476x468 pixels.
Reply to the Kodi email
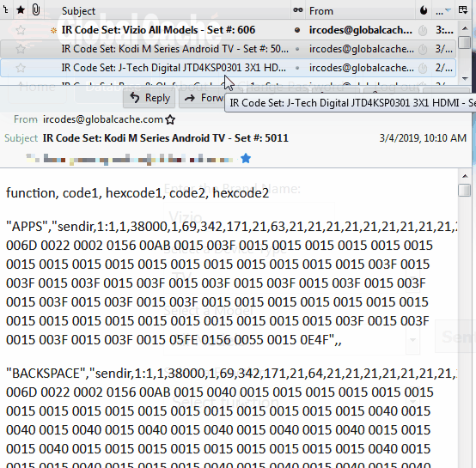tap(150, 98)
